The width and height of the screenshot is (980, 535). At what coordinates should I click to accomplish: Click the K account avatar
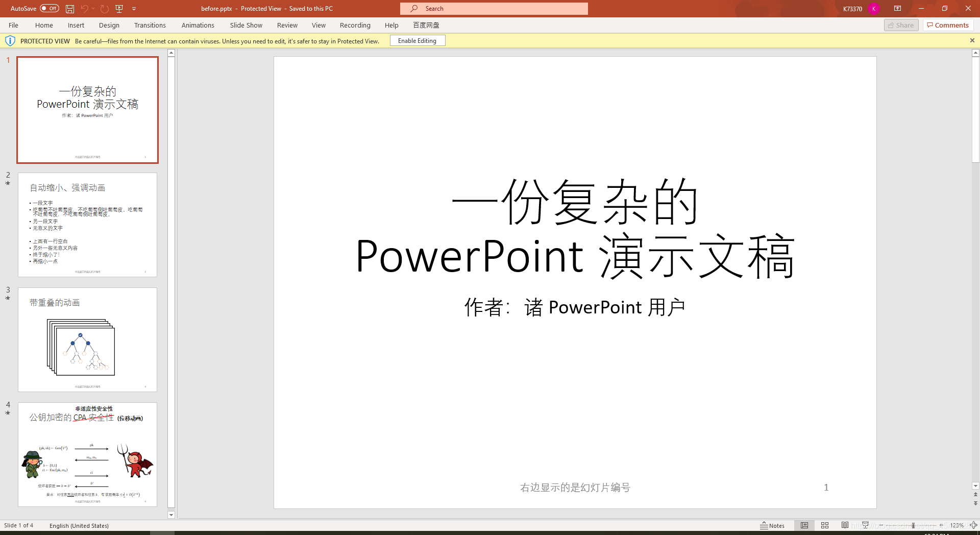click(x=873, y=9)
